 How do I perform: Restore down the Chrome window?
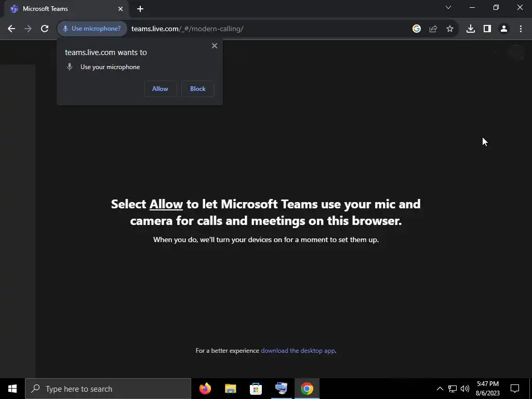point(496,7)
